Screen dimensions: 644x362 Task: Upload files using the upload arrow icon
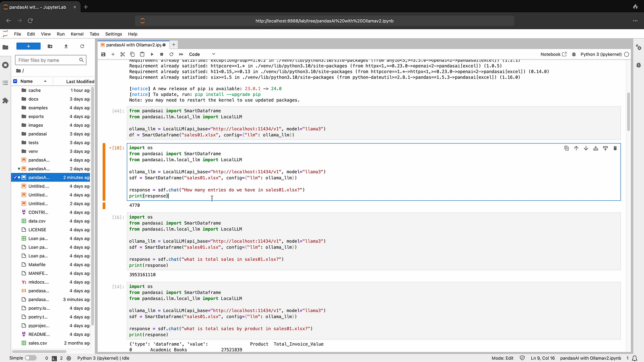[x=66, y=46]
